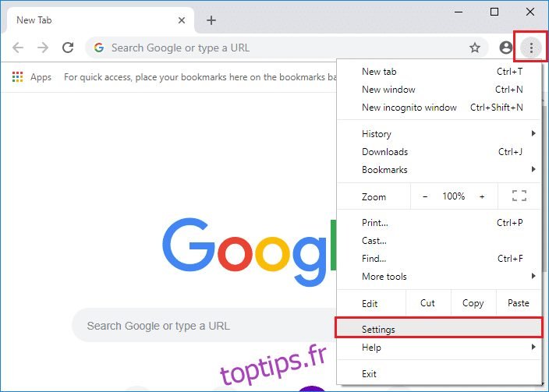Click the forward arrow navigation icon

[43, 48]
